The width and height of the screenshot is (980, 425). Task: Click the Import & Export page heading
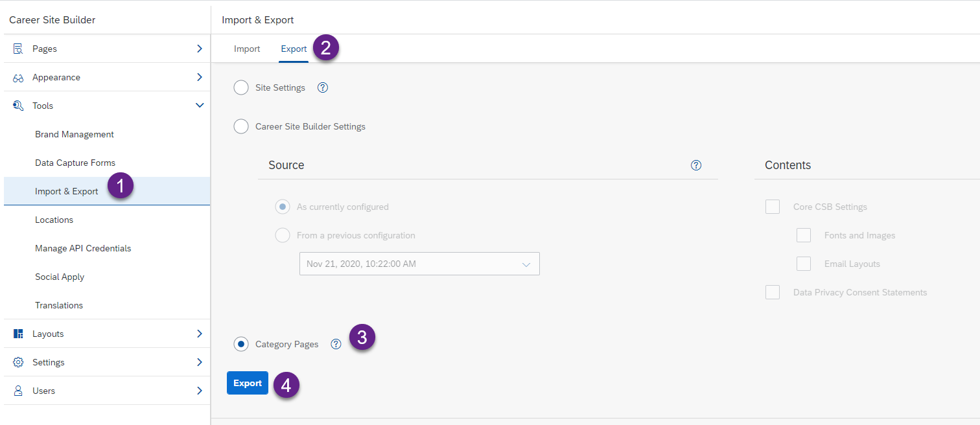click(258, 20)
